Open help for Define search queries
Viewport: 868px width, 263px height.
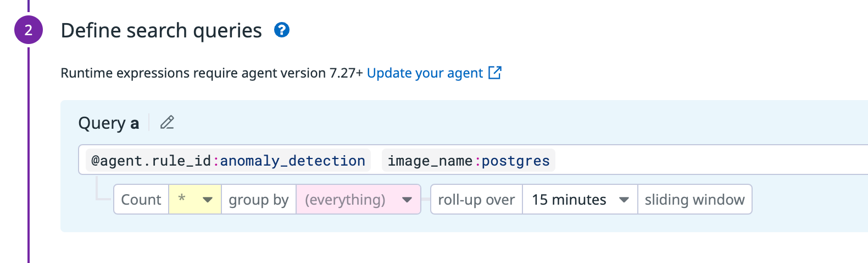point(282,30)
